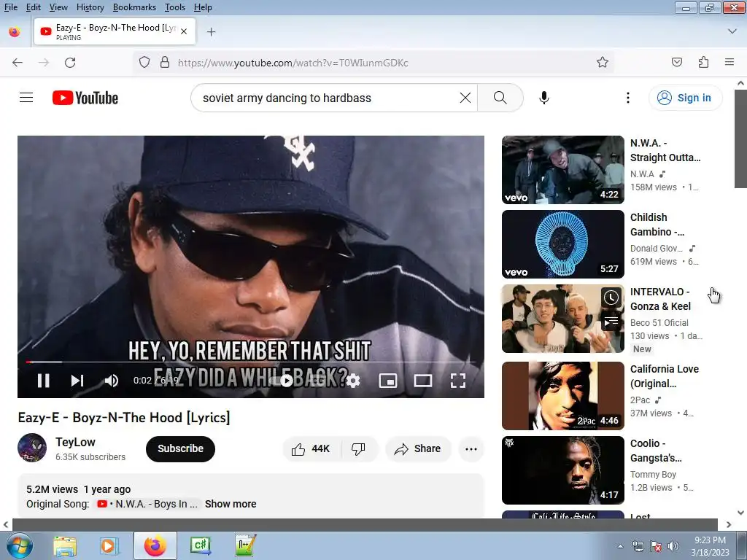The width and height of the screenshot is (747, 560).
Task: Open Bookmarks menu
Action: coord(134,7)
